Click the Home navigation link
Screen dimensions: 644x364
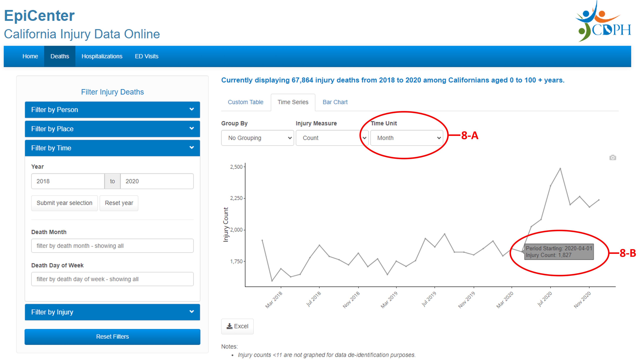(30, 56)
